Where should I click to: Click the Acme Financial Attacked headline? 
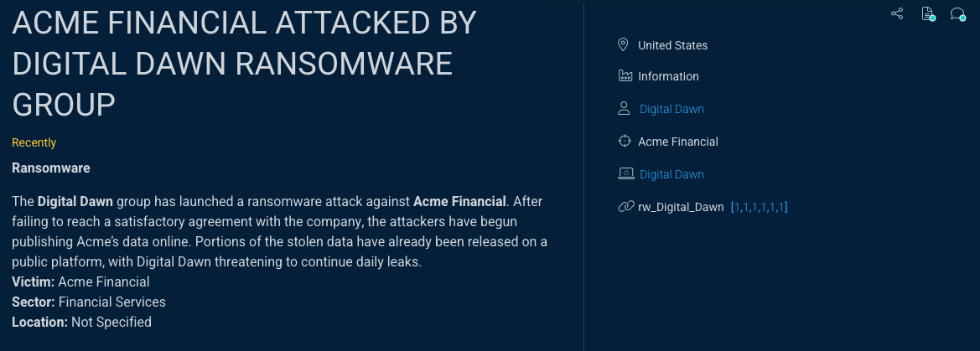244,64
